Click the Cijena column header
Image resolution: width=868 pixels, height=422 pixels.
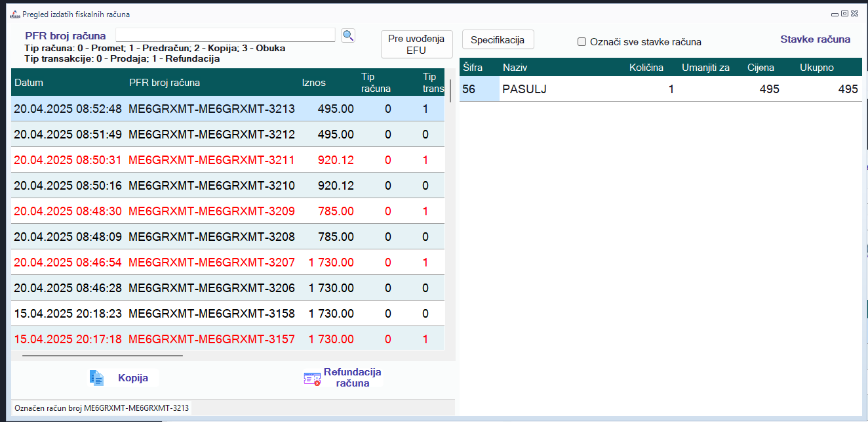pyautogui.click(x=760, y=67)
